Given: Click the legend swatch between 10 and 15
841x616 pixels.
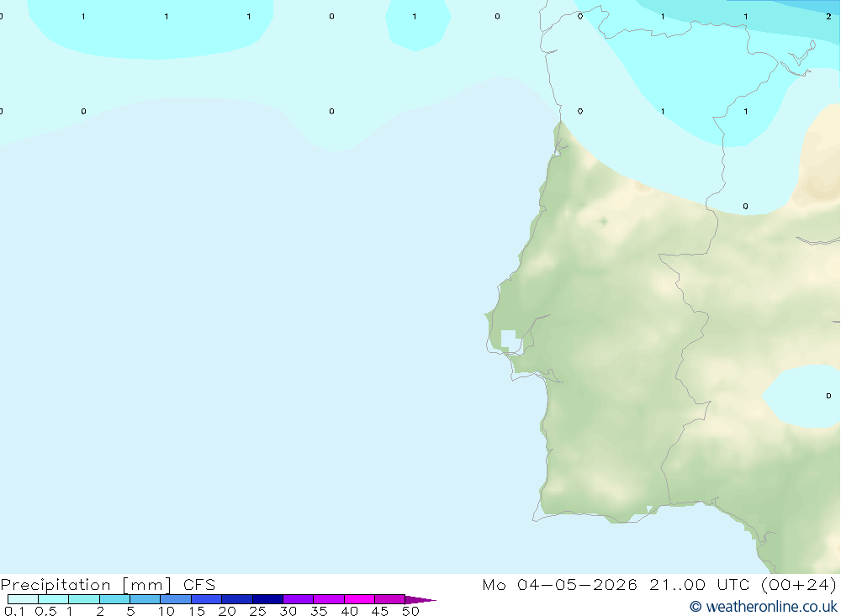Looking at the screenshot, I should [x=176, y=599].
